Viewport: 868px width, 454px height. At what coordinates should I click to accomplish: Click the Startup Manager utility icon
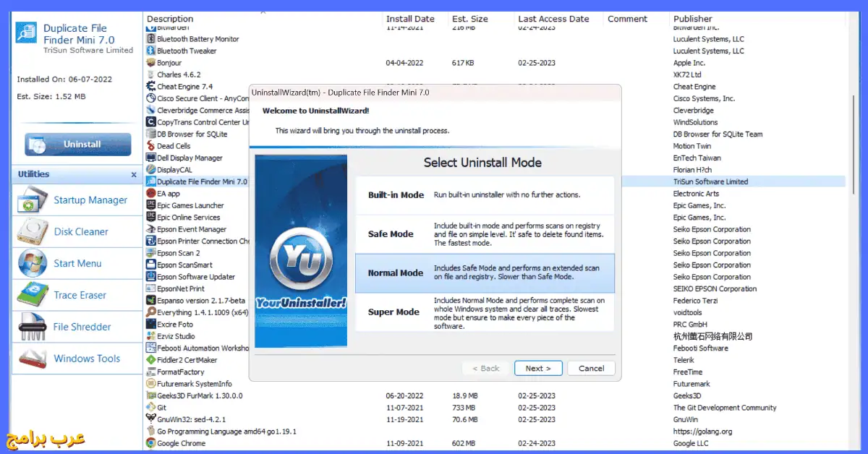tap(32, 200)
